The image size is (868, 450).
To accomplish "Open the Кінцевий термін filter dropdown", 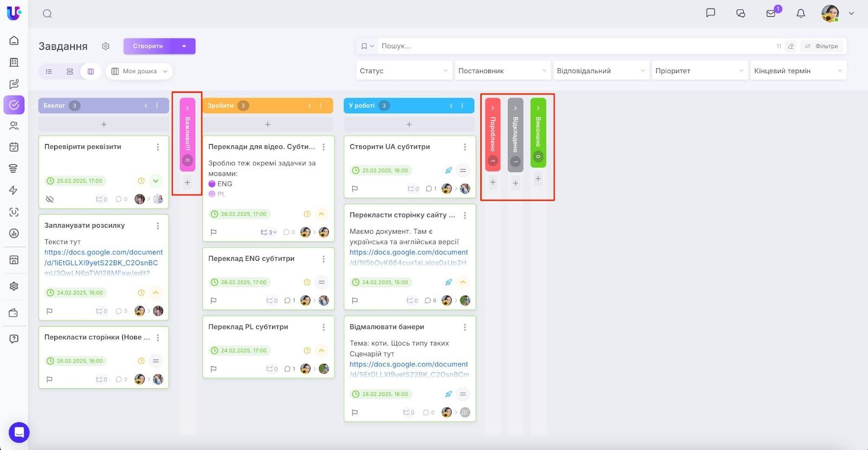I will click(x=799, y=71).
